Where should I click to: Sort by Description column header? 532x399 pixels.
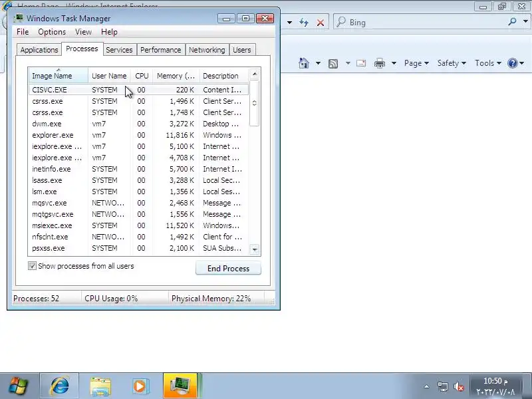pyautogui.click(x=223, y=76)
